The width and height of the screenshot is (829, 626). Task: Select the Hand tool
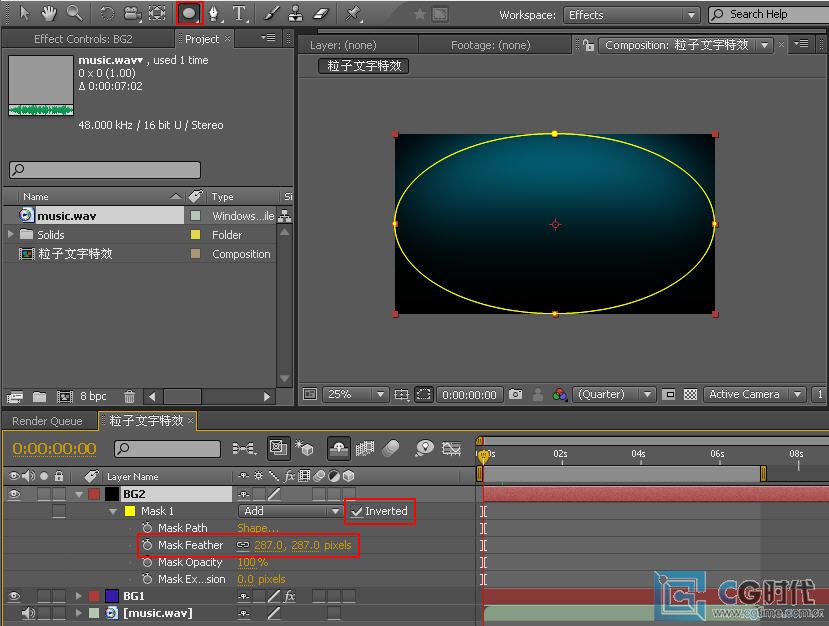pyautogui.click(x=49, y=13)
